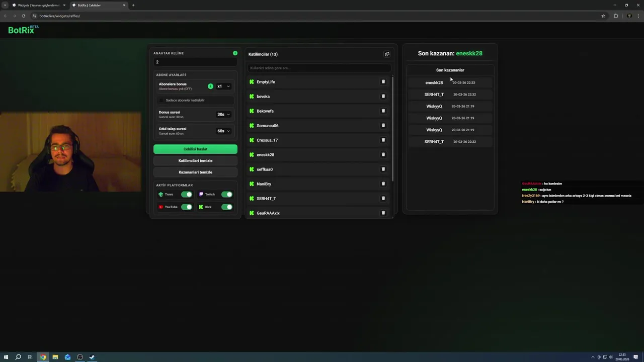Image resolution: width=644 pixels, height=362 pixels.
Task: Click Katilimcilari temizle button
Action: (x=195, y=160)
